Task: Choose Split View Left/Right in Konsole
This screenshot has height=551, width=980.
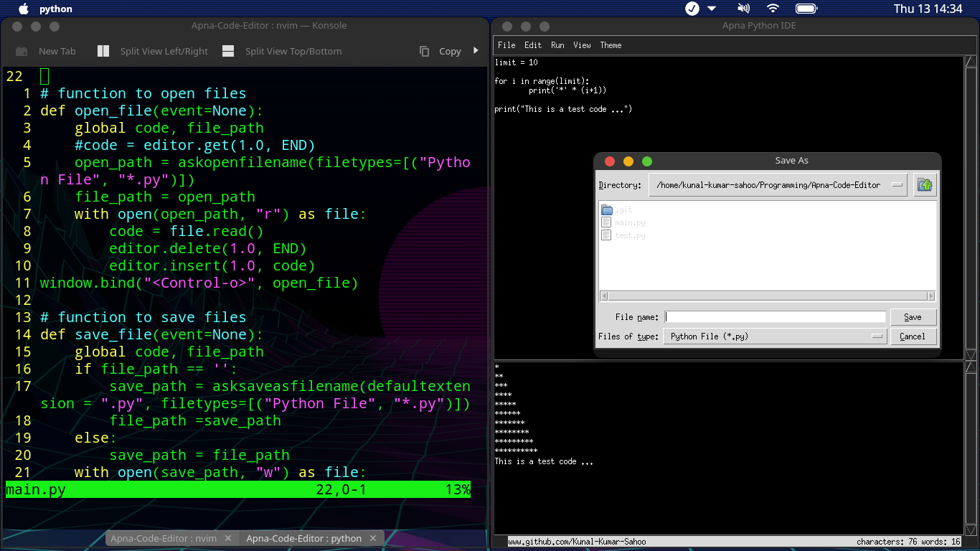Action: [153, 51]
